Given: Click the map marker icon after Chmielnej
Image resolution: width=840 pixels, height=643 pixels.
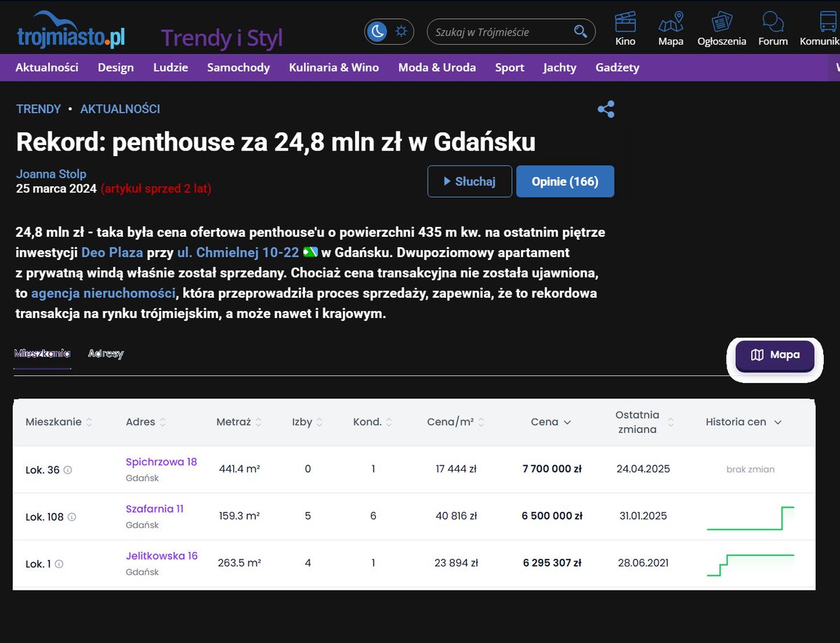Looking at the screenshot, I should pyautogui.click(x=310, y=252).
